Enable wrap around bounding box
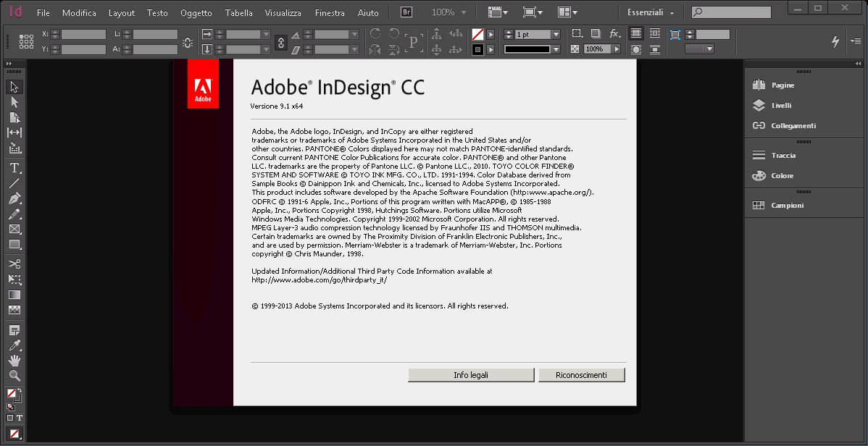The width and height of the screenshot is (868, 446). (x=655, y=34)
